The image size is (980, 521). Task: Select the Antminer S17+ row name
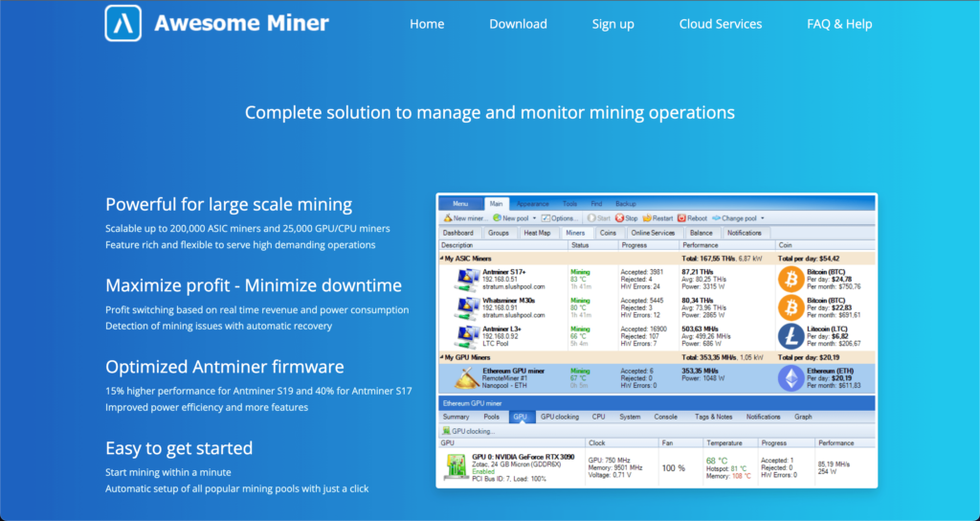[504, 272]
